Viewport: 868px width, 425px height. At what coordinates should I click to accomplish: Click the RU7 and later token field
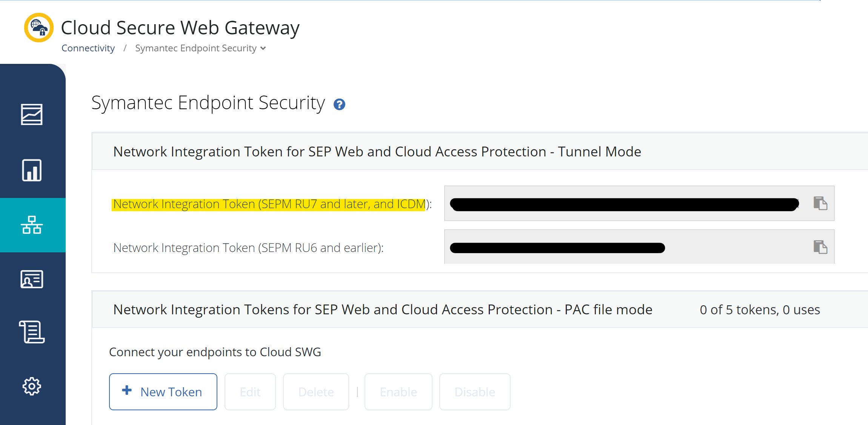625,204
